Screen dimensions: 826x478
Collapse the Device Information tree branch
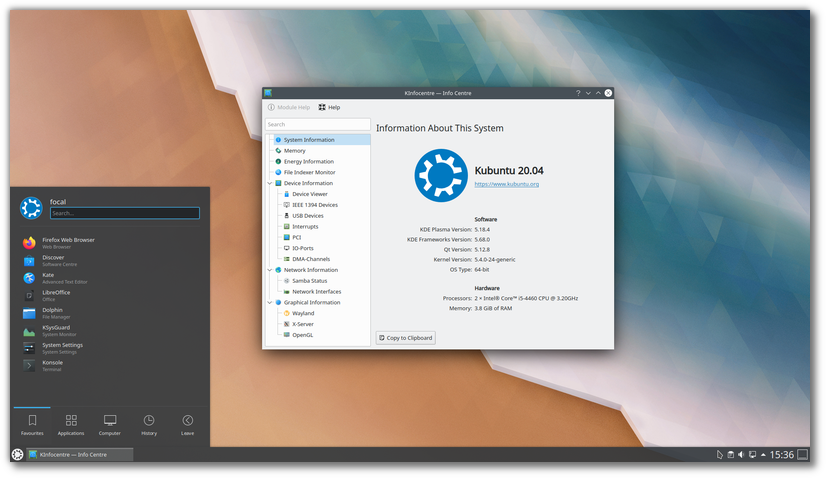[x=270, y=183]
